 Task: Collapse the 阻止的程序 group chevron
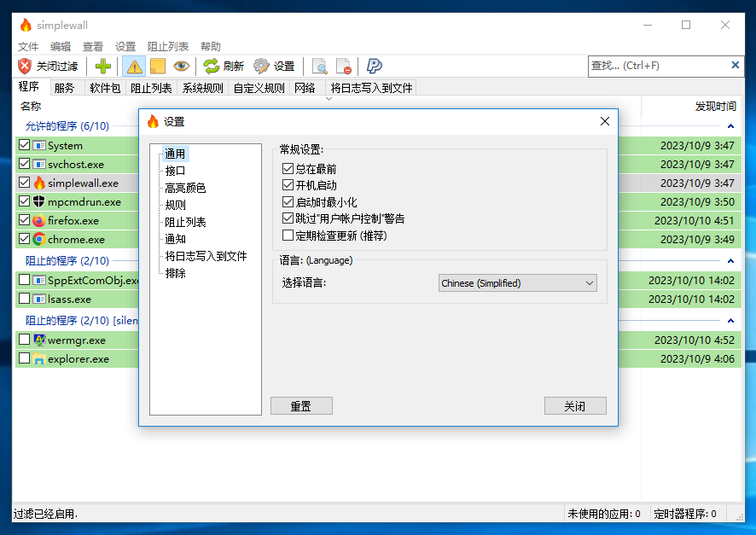tap(730, 260)
